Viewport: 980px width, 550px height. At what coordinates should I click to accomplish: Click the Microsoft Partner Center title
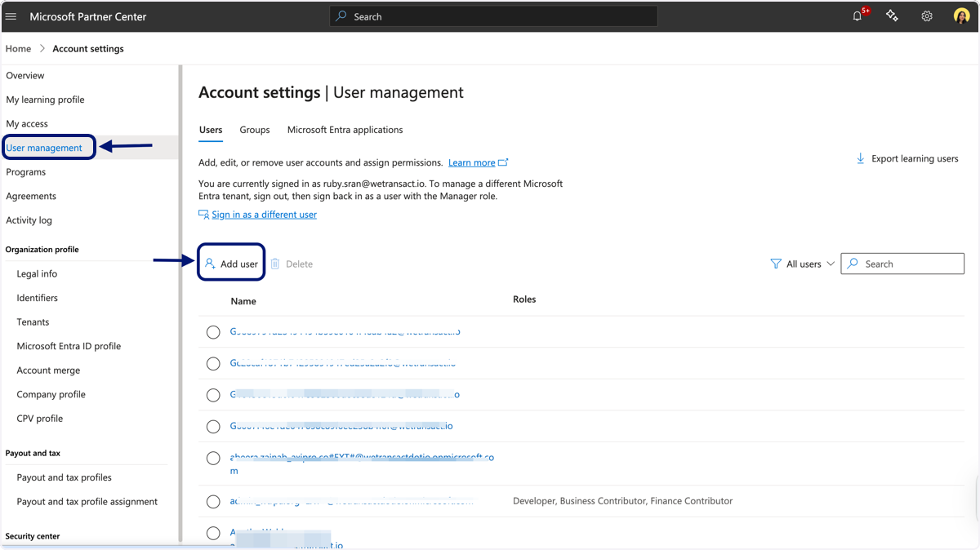88,16
